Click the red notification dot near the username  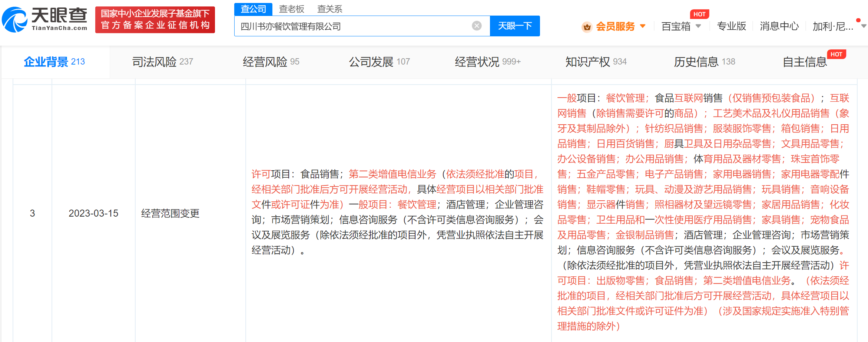coord(858,21)
